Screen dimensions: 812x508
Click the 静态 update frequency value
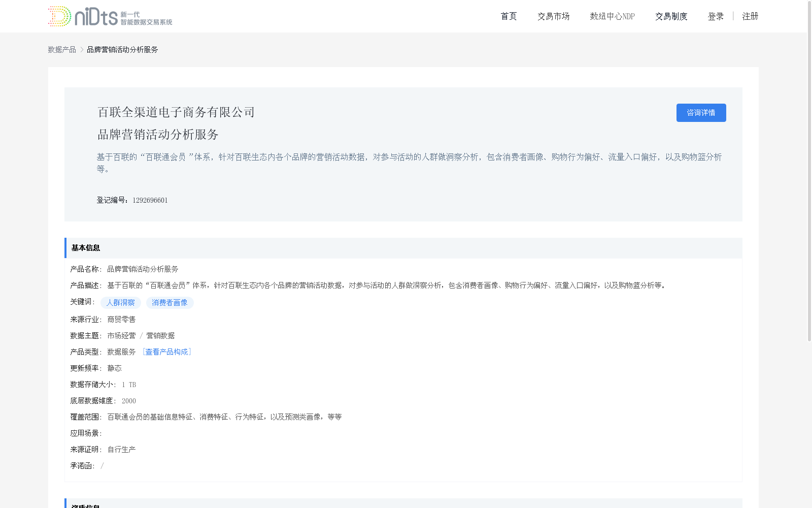[114, 368]
